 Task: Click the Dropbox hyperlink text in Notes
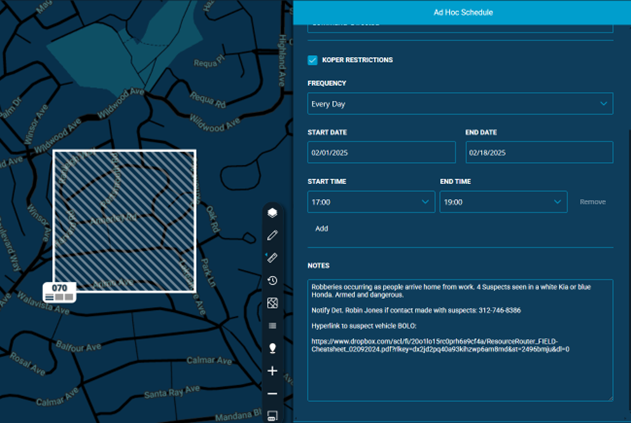tap(440, 345)
